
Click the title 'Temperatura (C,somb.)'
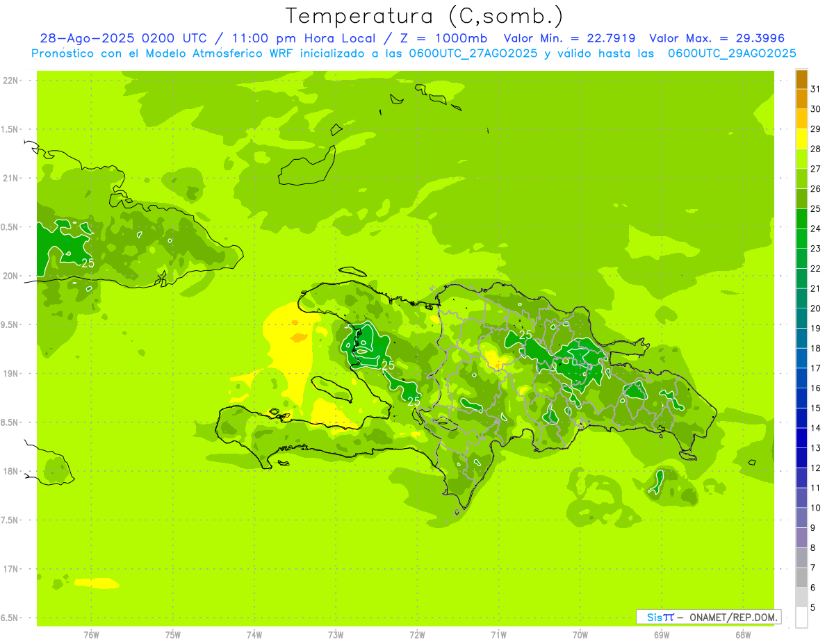[424, 17]
